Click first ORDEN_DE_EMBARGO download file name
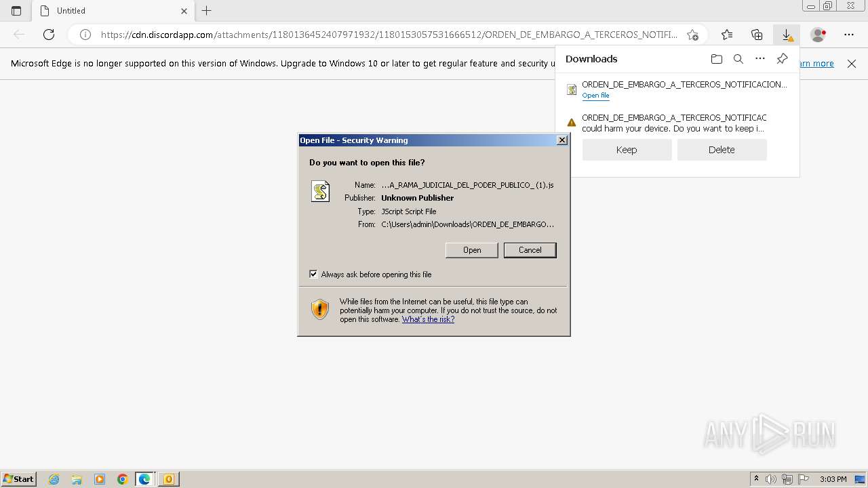This screenshot has width=868, height=488. [684, 85]
